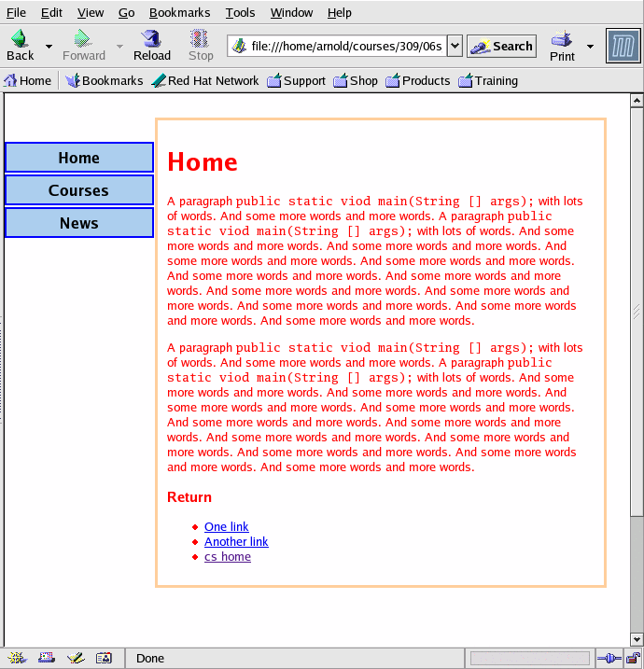Reload the current page
The image size is (644, 669).
click(152, 45)
